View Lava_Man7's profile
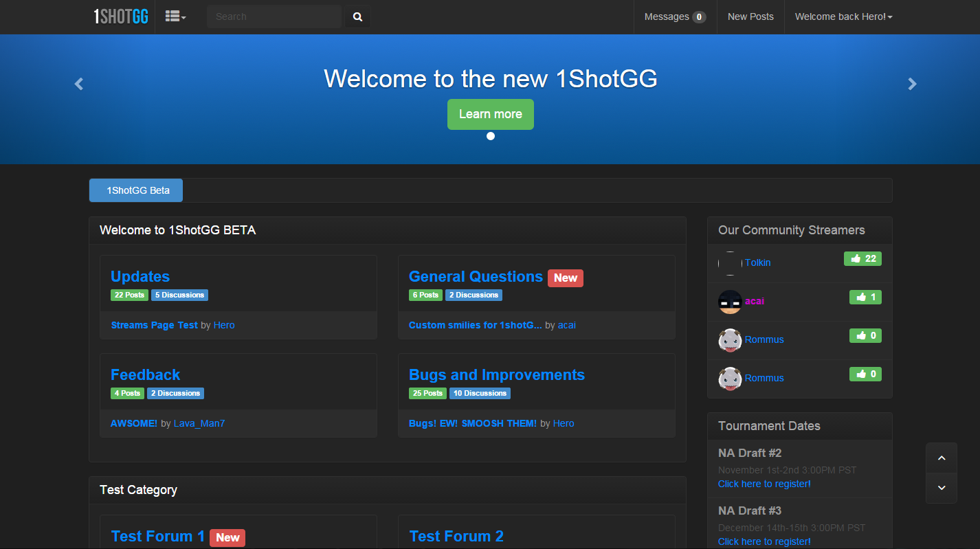 pyautogui.click(x=199, y=423)
